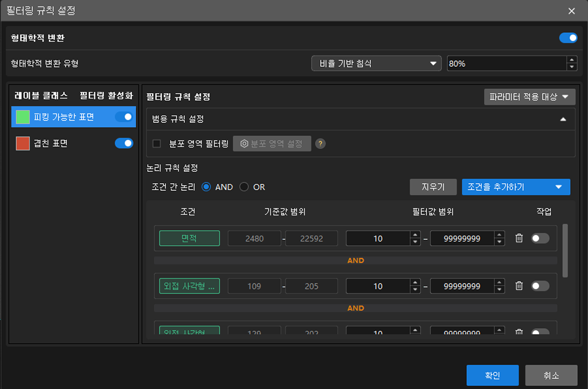588x389 pixels.
Task: Click the 22592 reference value cell
Action: (311, 238)
